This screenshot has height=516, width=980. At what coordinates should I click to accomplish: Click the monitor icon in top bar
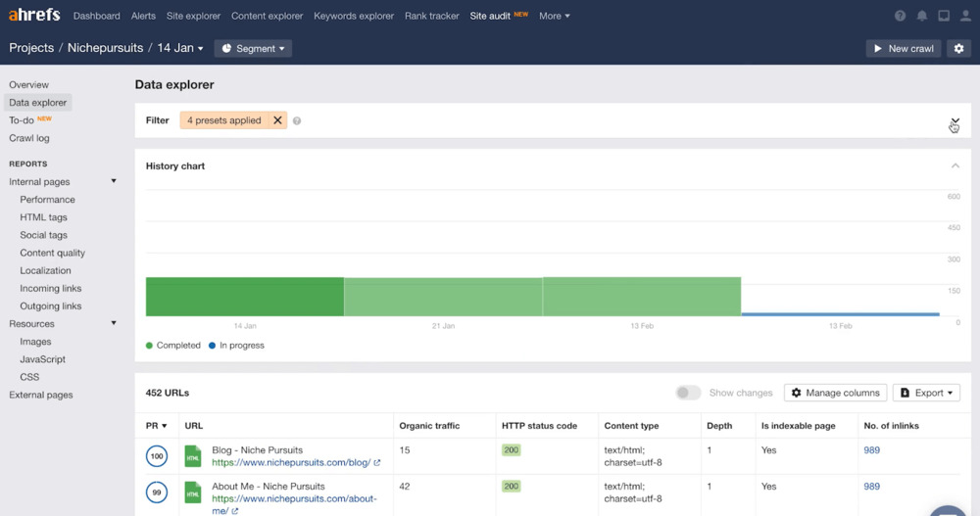(944, 17)
